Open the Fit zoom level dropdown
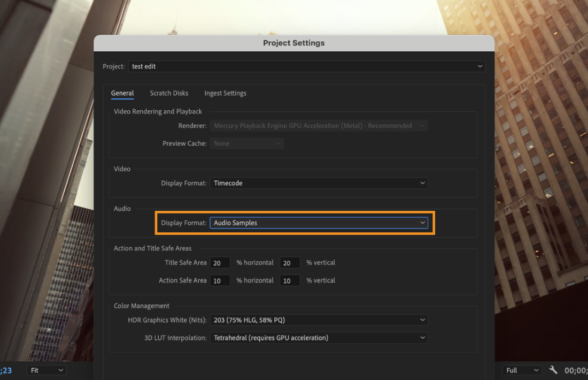The image size is (588, 380). (47, 370)
